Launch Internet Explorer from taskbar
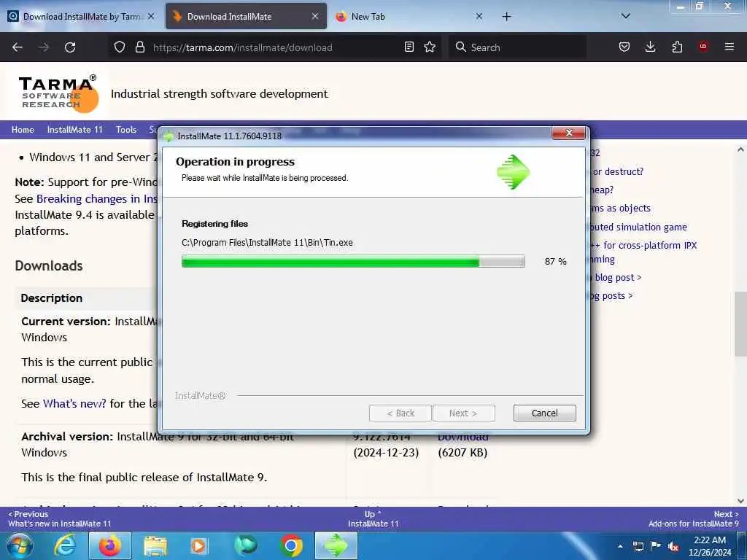 pyautogui.click(x=64, y=545)
